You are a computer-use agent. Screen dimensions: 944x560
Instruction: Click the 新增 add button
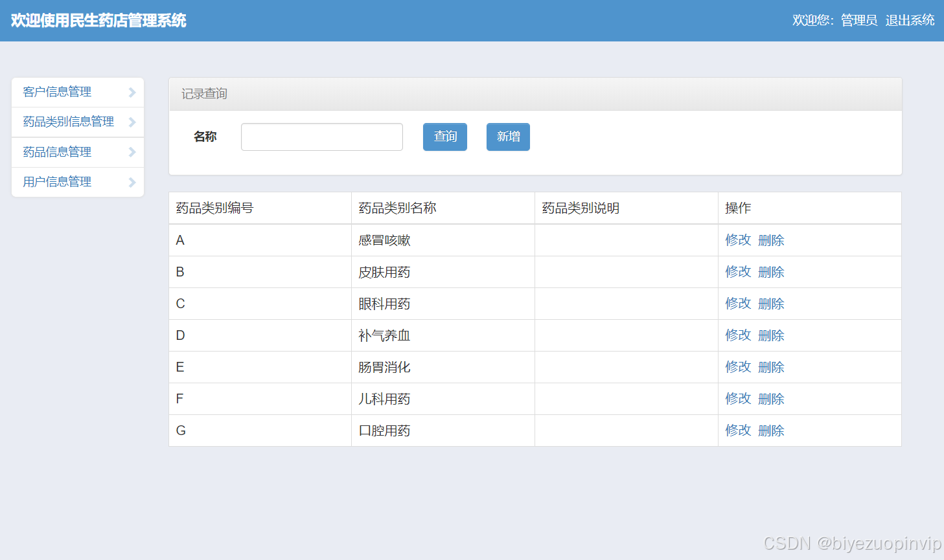508,137
